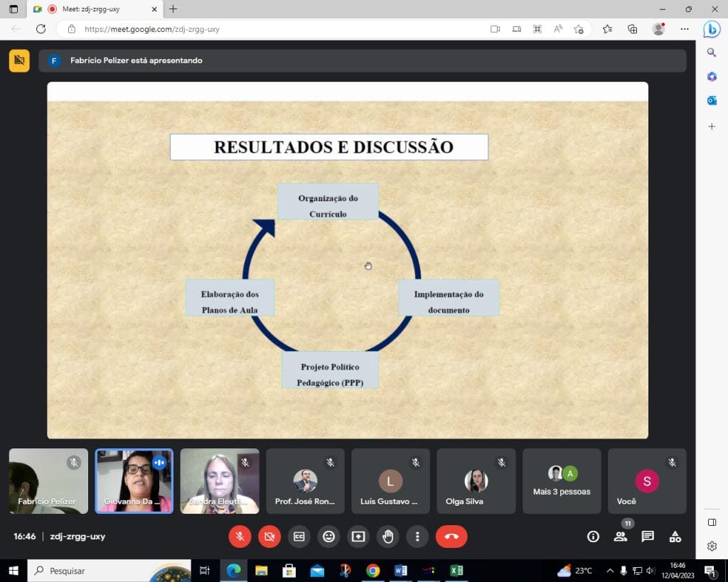The height and width of the screenshot is (582, 728).
Task: Open Outlook in the Edge sidebar
Action: (x=712, y=100)
